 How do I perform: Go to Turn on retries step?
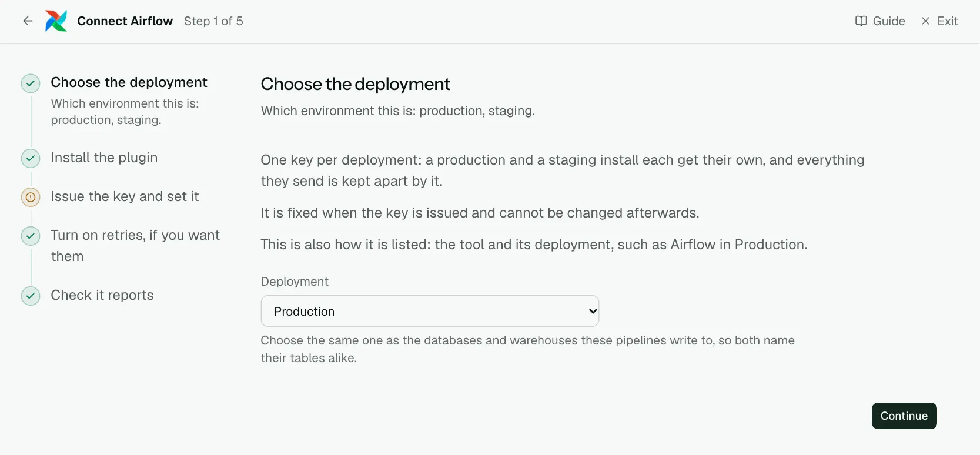135,246
